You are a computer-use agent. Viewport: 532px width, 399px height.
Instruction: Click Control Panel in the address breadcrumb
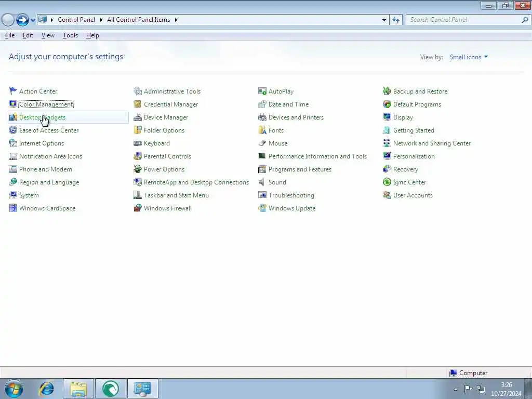pyautogui.click(x=76, y=20)
